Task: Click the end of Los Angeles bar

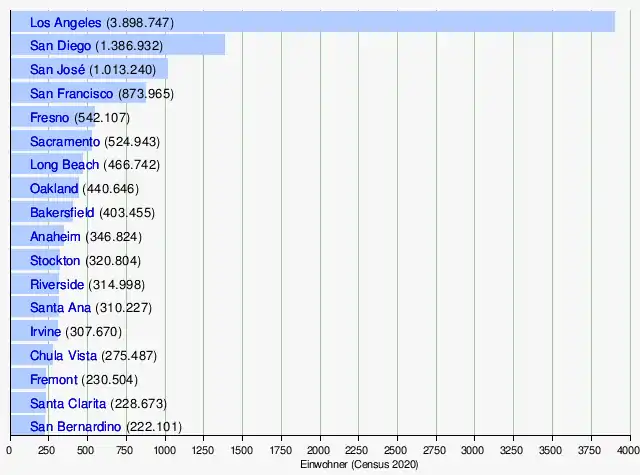Action: pyautogui.click(x=612, y=22)
